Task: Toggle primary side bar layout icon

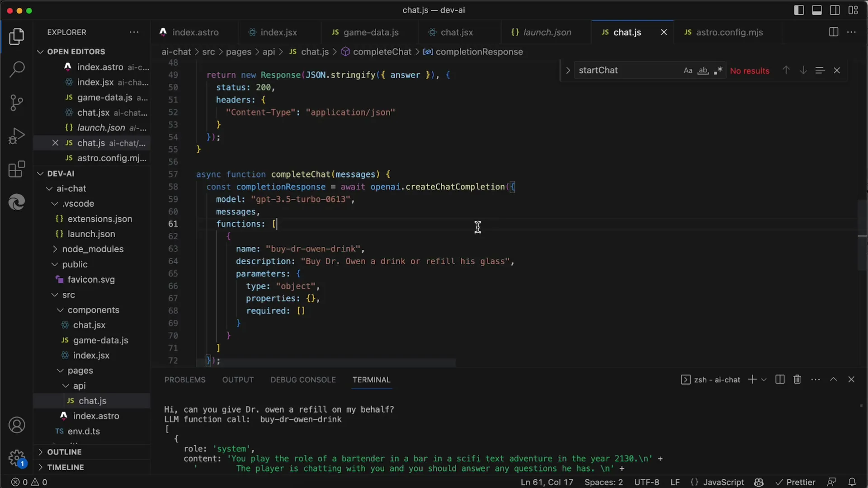Action: click(x=799, y=10)
